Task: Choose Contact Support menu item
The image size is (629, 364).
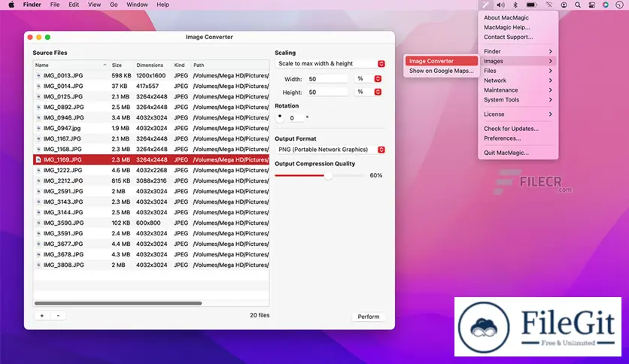Action: point(509,37)
